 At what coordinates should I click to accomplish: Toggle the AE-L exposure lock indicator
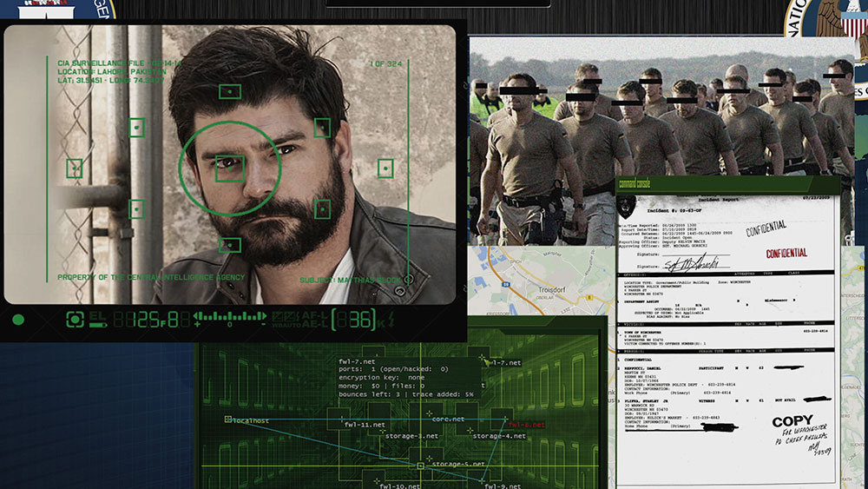[315, 323]
